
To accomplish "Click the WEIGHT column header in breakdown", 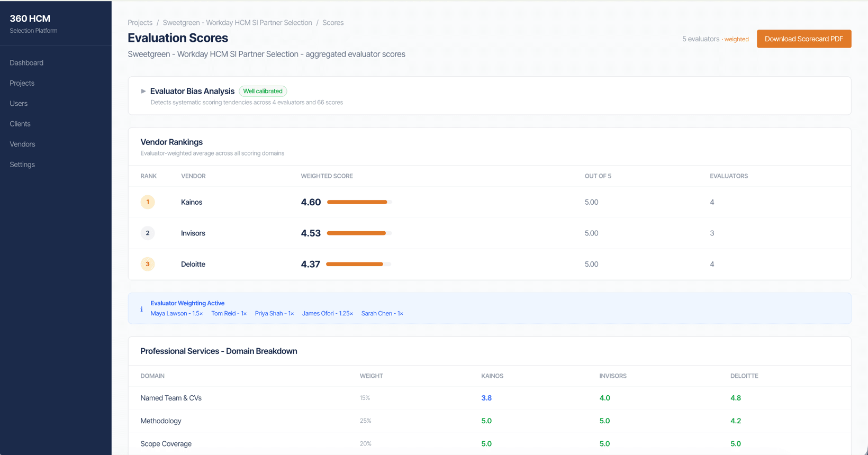I will [x=371, y=376].
